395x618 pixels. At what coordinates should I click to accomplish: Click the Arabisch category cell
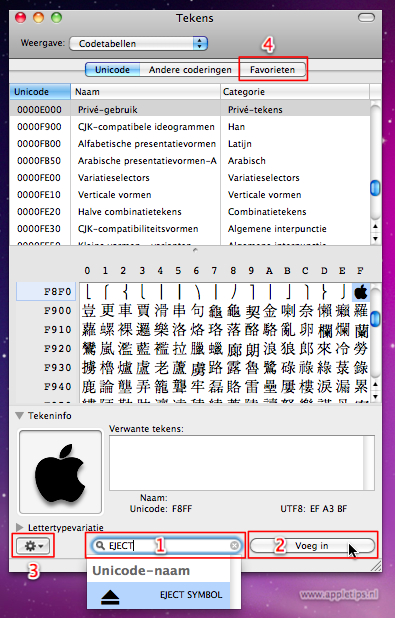pos(247,160)
